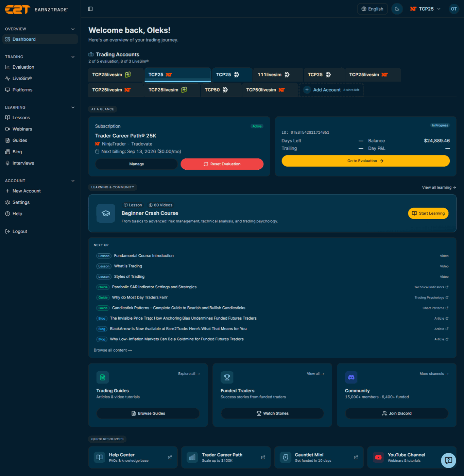464x476 pixels.
Task: Select the TCP50livesim account tab
Action: (x=270, y=90)
